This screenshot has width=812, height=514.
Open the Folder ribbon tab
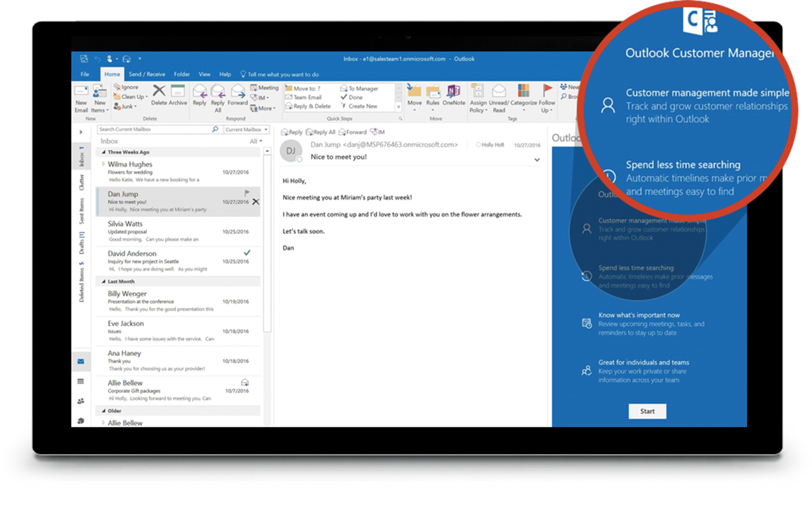(x=182, y=74)
